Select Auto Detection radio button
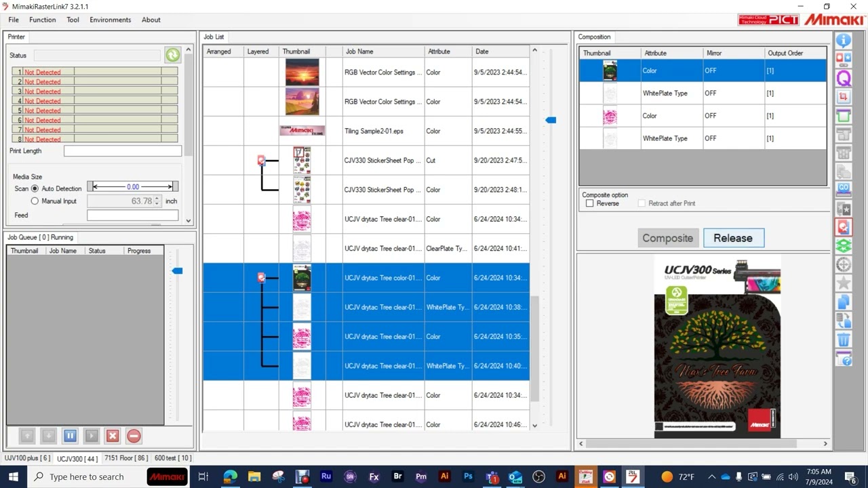 point(35,188)
